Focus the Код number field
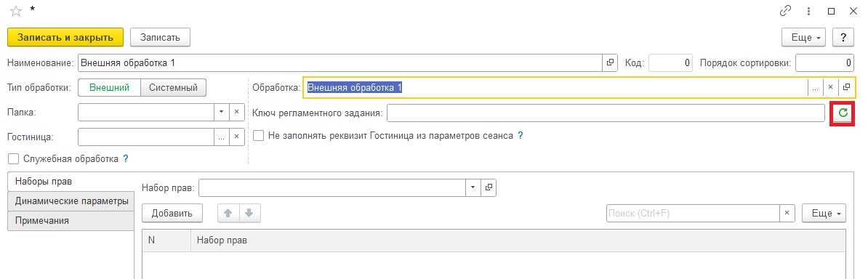Image resolution: width=868 pixels, height=279 pixels. pos(671,63)
